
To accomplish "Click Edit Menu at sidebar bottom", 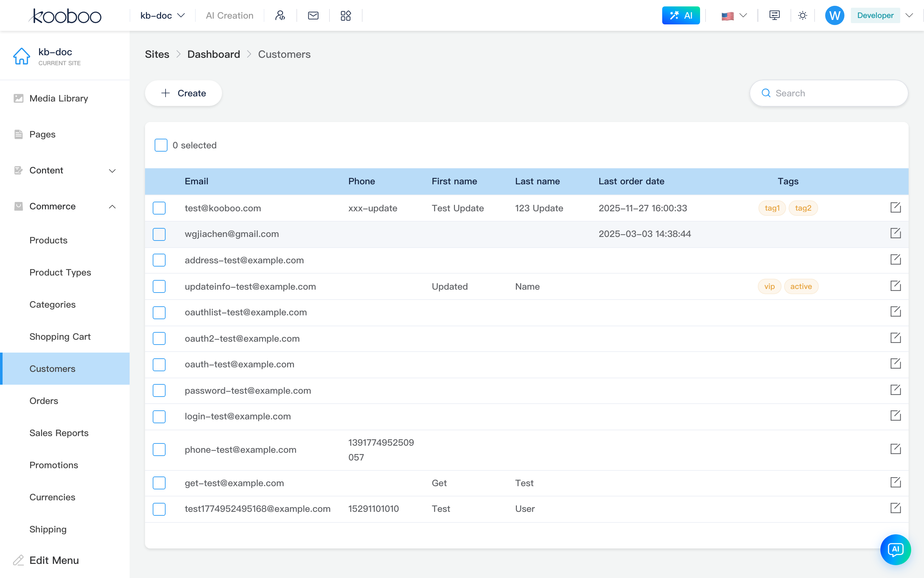I will point(46,560).
